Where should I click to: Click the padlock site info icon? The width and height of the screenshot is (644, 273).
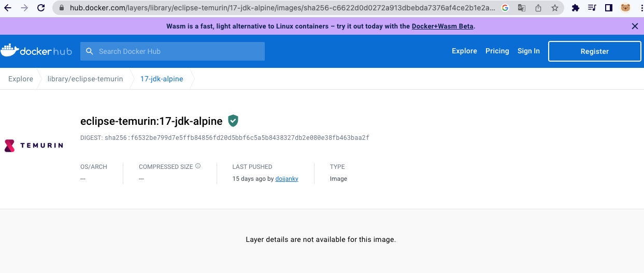click(61, 8)
